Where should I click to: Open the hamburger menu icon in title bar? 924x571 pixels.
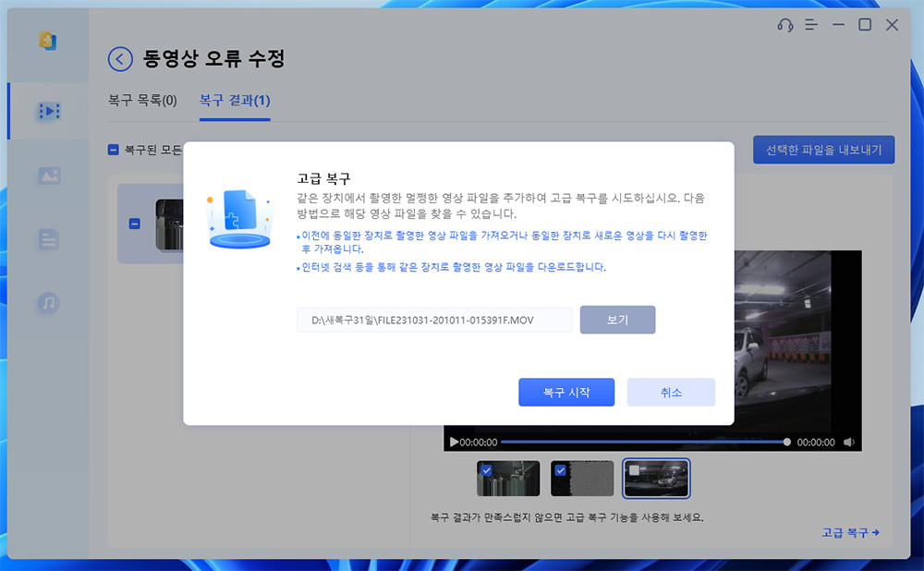coord(811,25)
